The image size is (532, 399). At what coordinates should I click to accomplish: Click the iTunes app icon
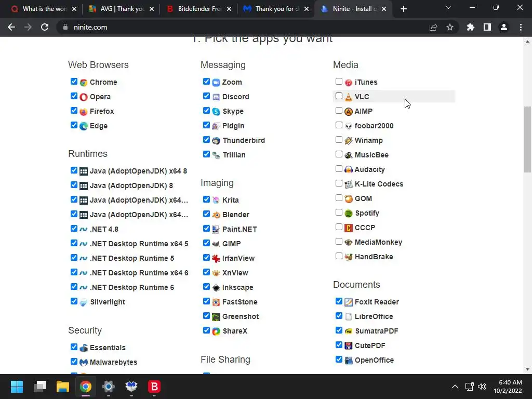click(x=349, y=83)
